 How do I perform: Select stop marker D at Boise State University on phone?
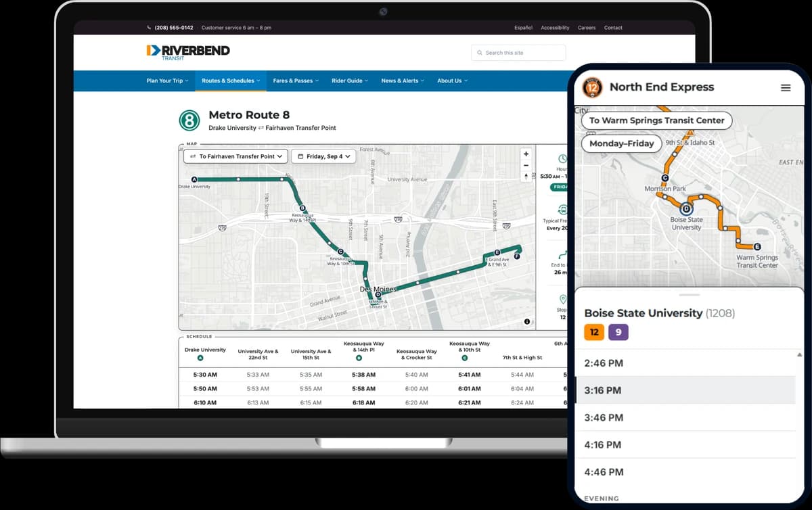pos(685,208)
